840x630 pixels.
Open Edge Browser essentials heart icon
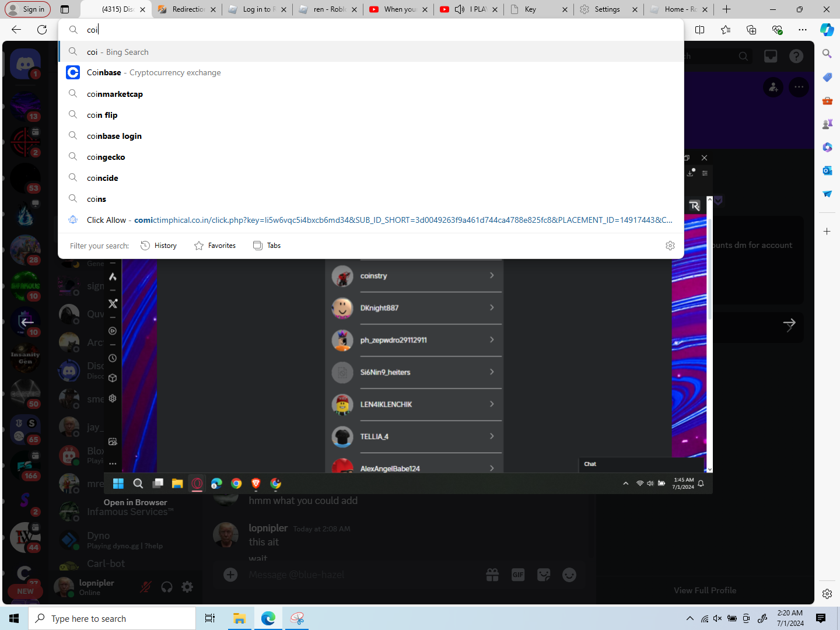point(777,30)
